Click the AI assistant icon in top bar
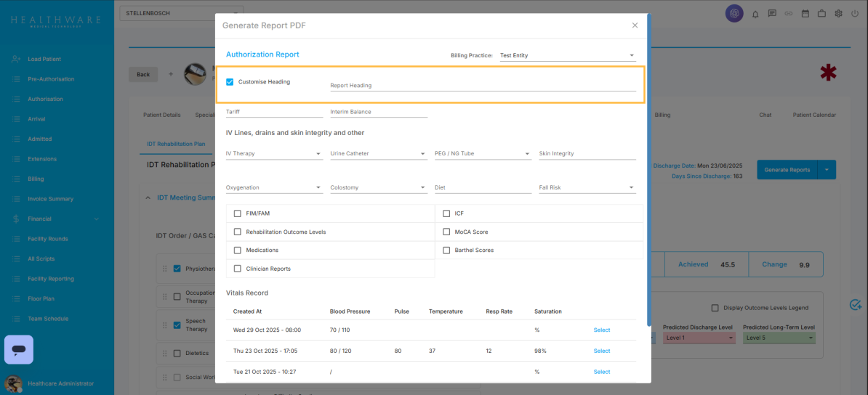Image resolution: width=868 pixels, height=395 pixels. pos(734,13)
